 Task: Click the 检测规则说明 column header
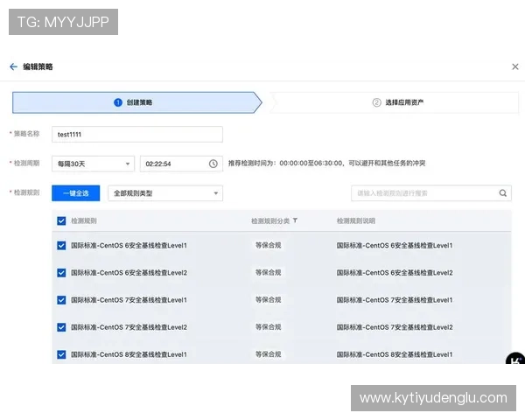tap(355, 220)
